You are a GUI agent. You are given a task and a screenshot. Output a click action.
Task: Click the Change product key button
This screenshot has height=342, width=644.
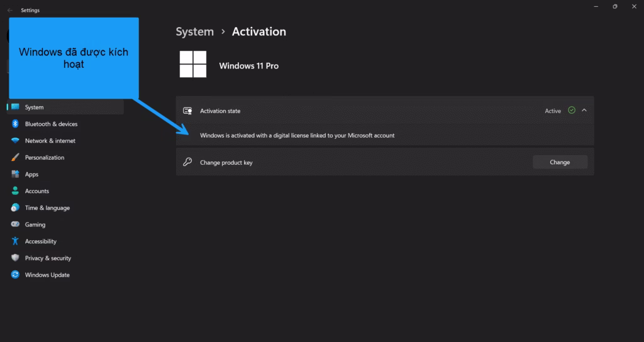pyautogui.click(x=560, y=162)
